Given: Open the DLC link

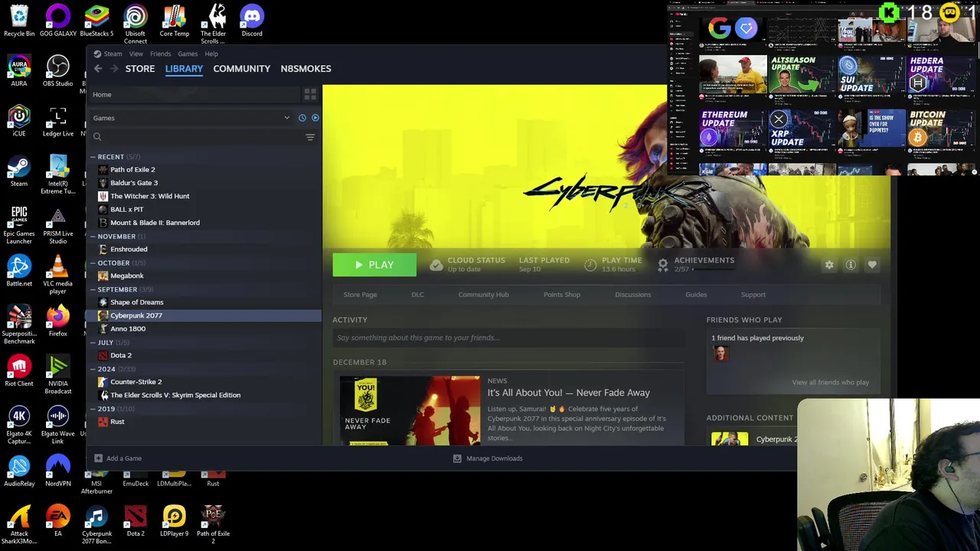Looking at the screenshot, I should coord(417,295).
